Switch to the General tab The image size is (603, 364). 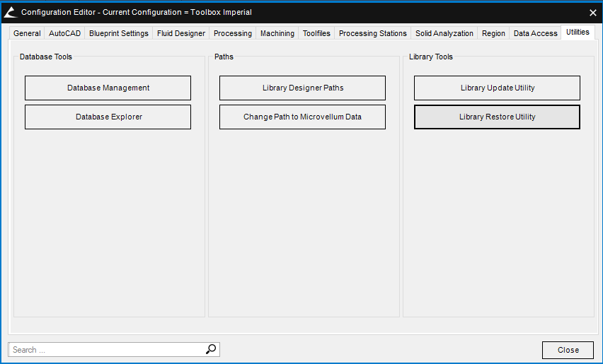click(x=27, y=33)
